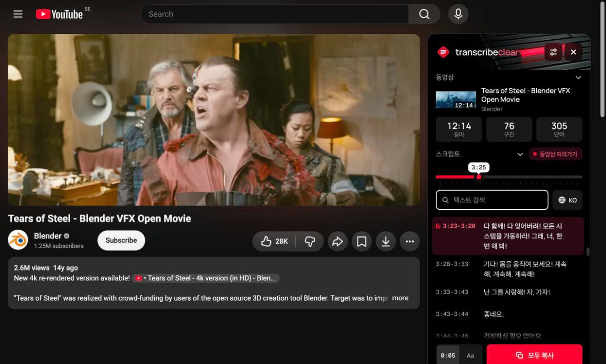Start voice search with microphone icon
Image resolution: width=606 pixels, height=364 pixels.
pyautogui.click(x=458, y=14)
